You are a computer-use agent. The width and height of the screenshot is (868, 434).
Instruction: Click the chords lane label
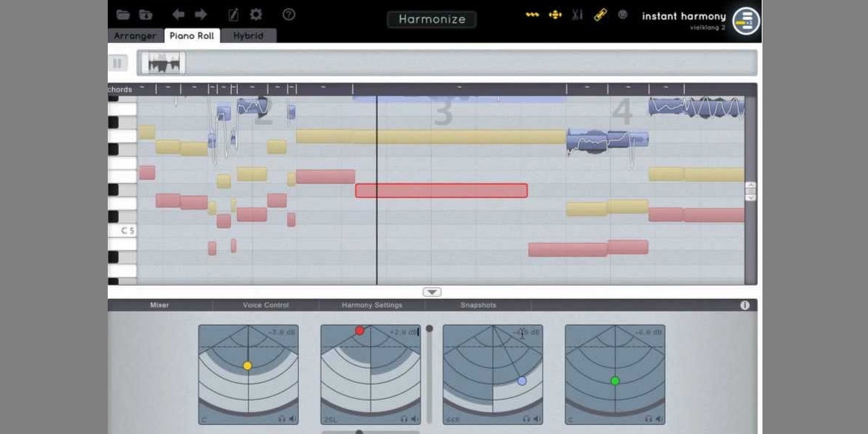(120, 90)
